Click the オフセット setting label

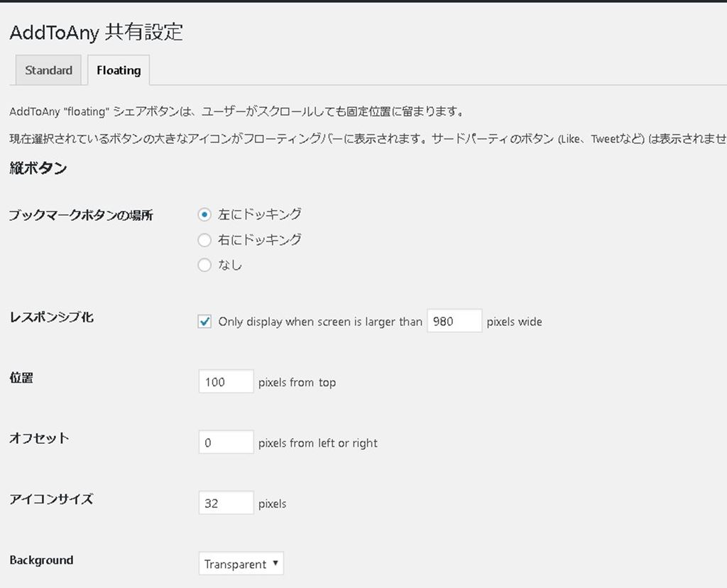(x=39, y=438)
